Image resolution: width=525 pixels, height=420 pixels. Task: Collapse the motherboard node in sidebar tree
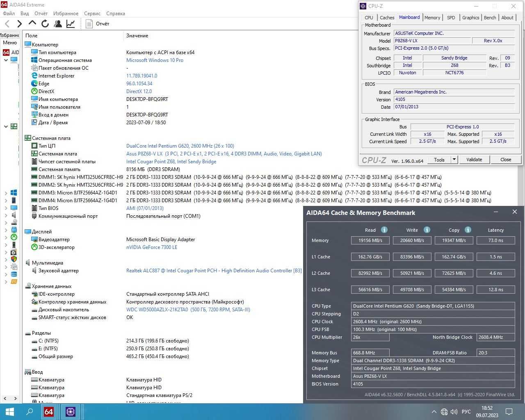point(6,126)
